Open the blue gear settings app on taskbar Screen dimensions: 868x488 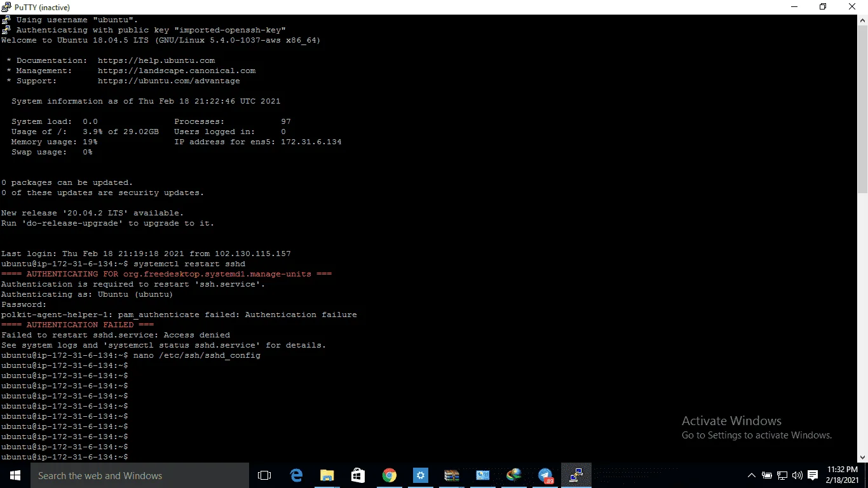tap(421, 475)
